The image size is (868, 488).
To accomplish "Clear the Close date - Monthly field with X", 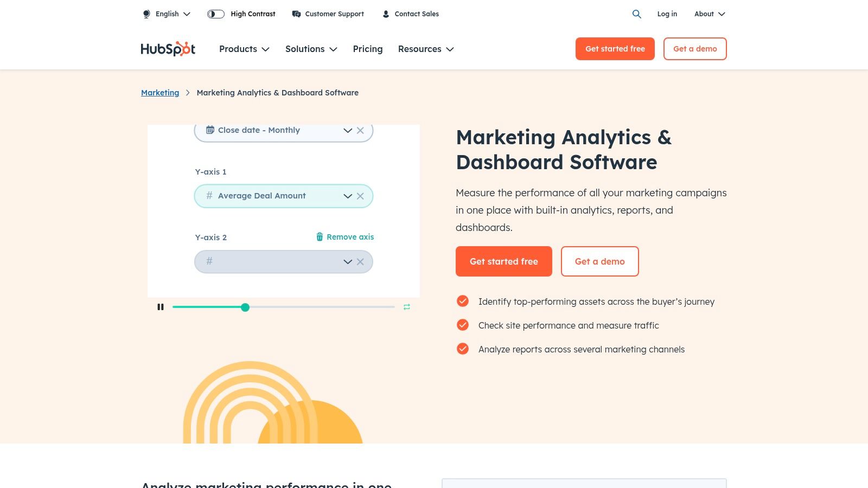I will pos(360,131).
